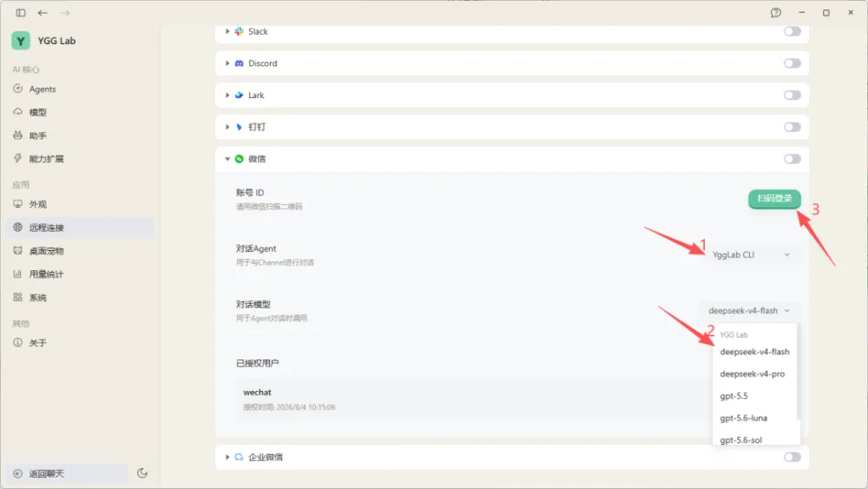This screenshot has width=868, height=489.
Task: Click the 对话Agent label
Action: click(256, 248)
